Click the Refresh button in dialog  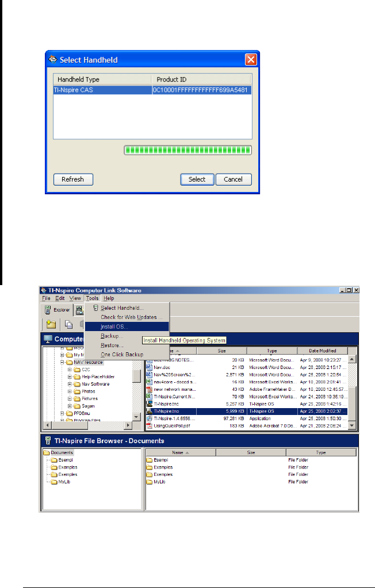73,179
